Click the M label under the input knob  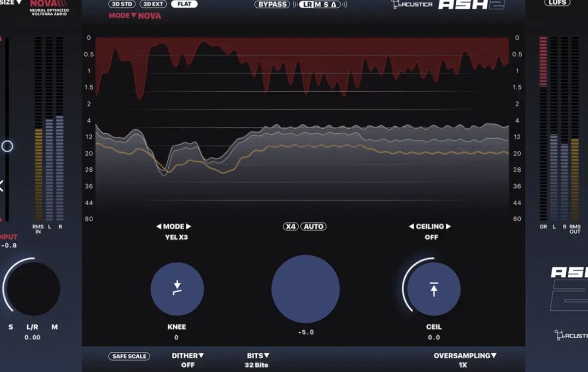point(54,327)
